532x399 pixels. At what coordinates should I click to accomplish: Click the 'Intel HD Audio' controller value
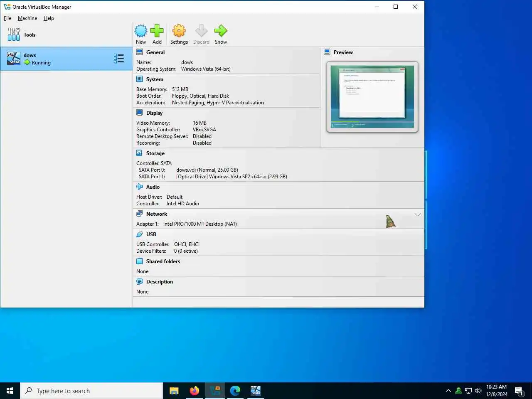click(183, 204)
